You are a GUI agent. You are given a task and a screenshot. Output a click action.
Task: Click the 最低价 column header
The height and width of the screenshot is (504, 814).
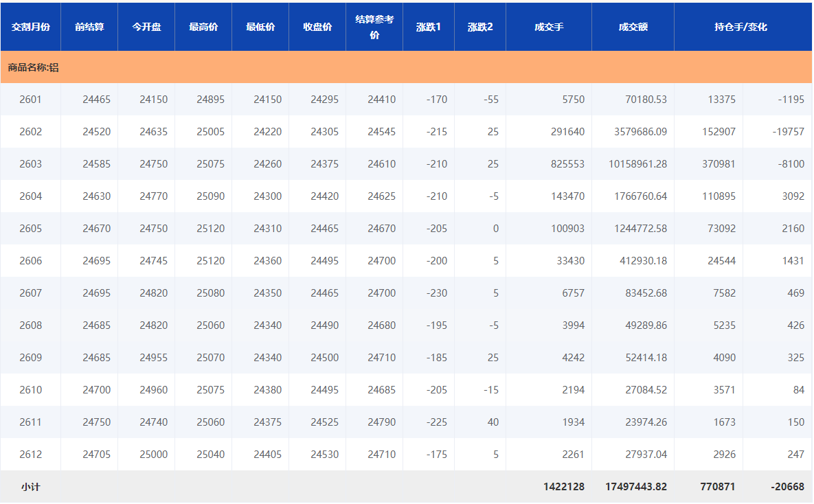coord(260,27)
